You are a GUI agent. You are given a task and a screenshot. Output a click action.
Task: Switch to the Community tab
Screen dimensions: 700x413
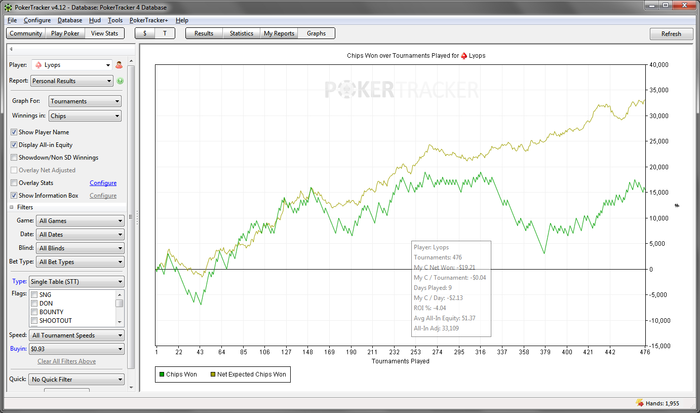(x=26, y=33)
